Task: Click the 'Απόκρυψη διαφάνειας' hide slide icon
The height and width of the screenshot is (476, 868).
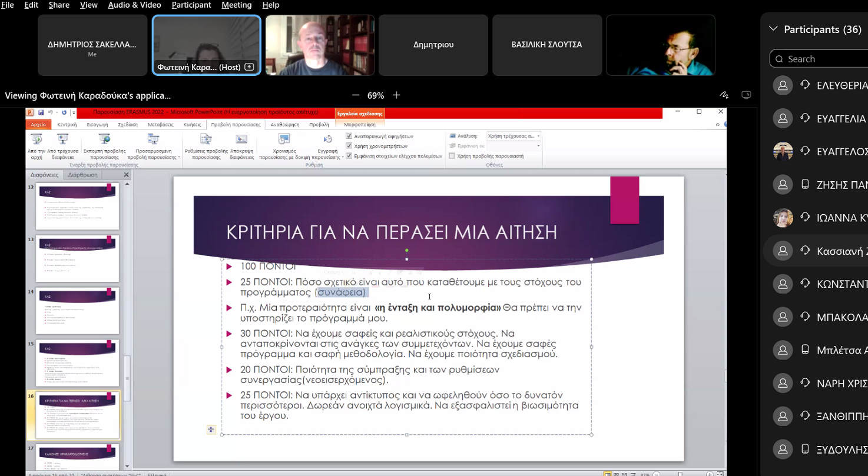Action: [241, 140]
